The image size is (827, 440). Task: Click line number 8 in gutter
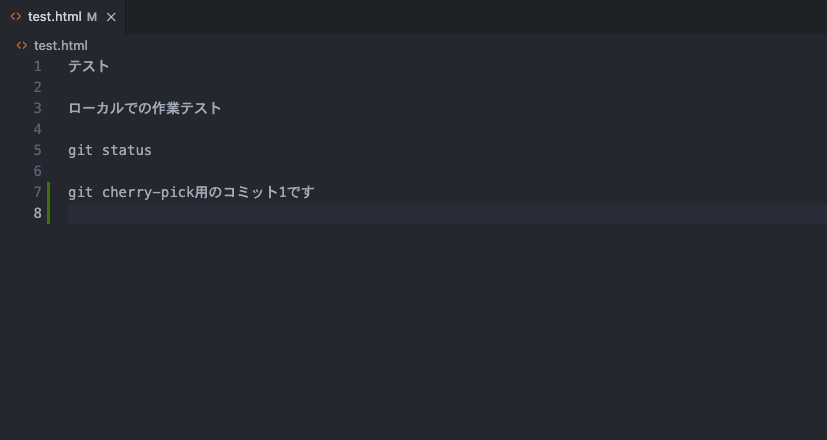(x=37, y=213)
